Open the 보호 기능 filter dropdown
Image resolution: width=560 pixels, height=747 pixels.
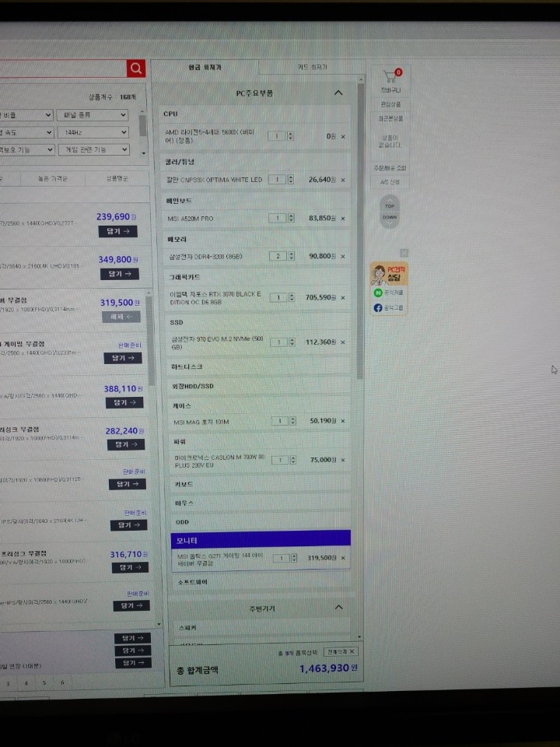27,149
